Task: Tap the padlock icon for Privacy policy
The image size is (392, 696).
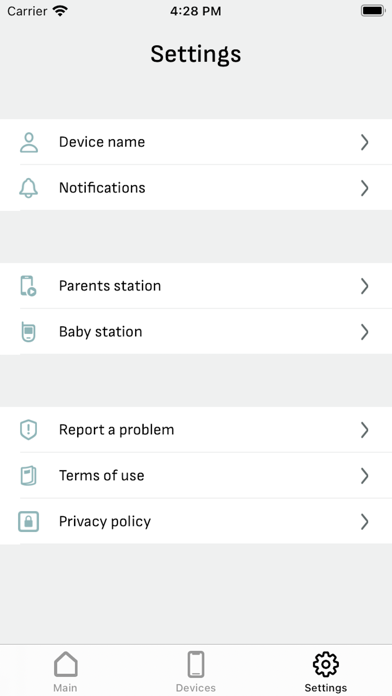Action: [x=28, y=522]
